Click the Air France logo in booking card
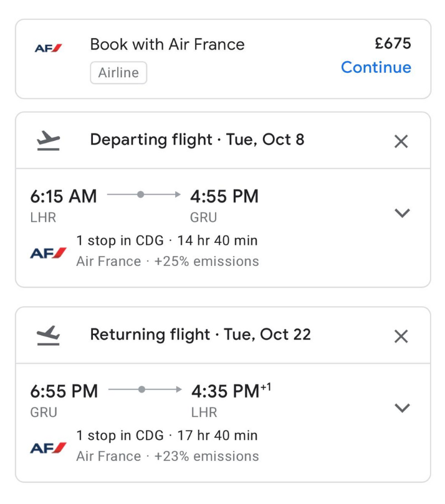Viewport: 445px width, 504px height. 48,48
